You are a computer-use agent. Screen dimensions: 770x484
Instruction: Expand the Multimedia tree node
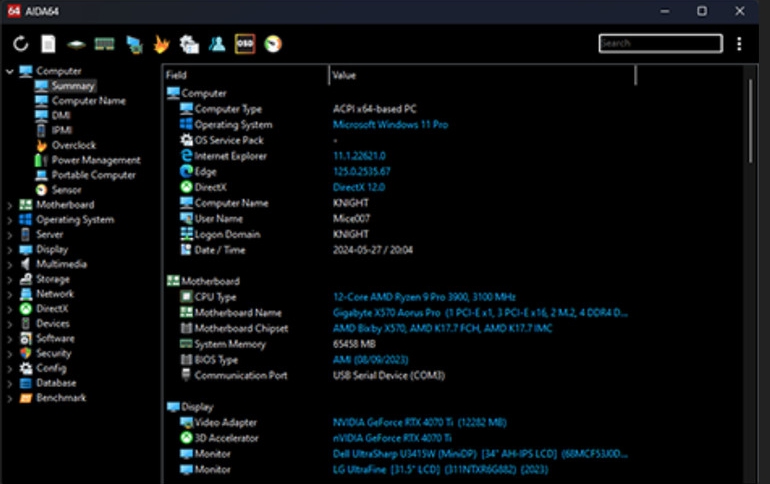point(9,265)
